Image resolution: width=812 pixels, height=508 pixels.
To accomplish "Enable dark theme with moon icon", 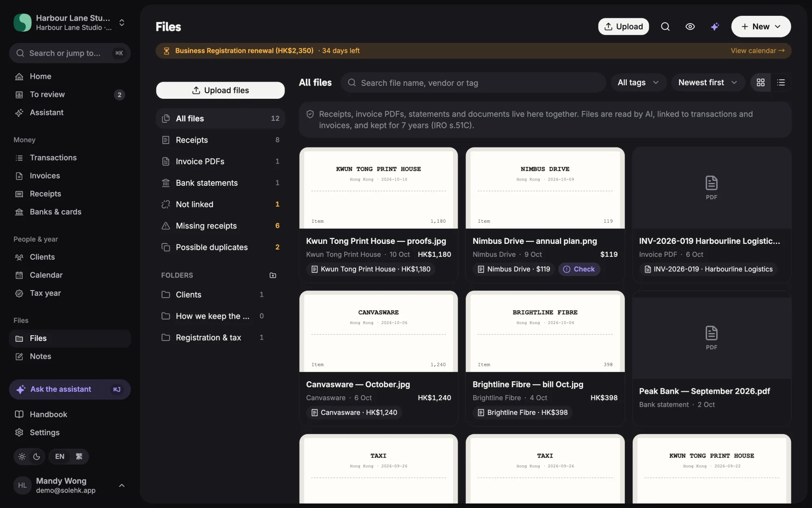I will point(37,456).
